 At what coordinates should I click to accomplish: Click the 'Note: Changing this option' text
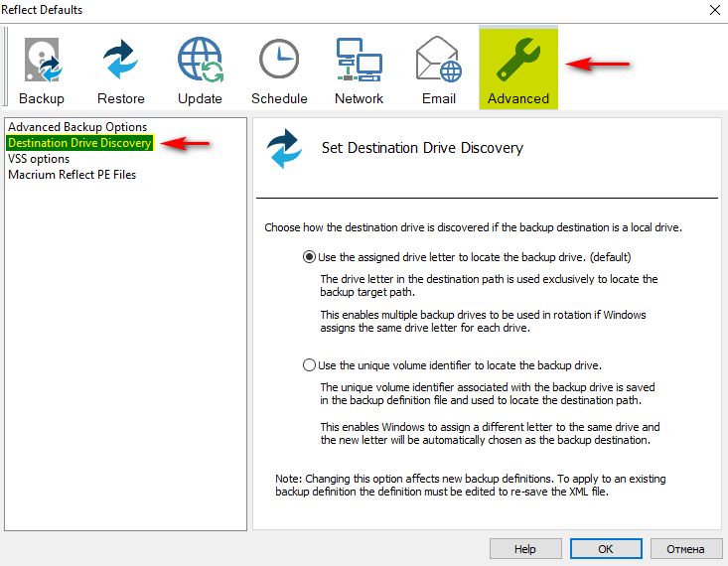click(x=471, y=485)
